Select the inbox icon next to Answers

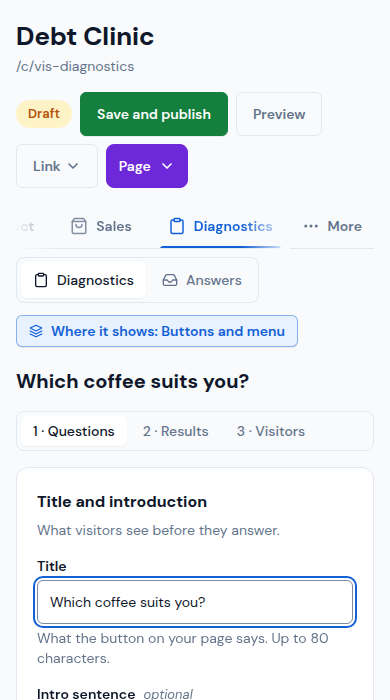coord(170,280)
